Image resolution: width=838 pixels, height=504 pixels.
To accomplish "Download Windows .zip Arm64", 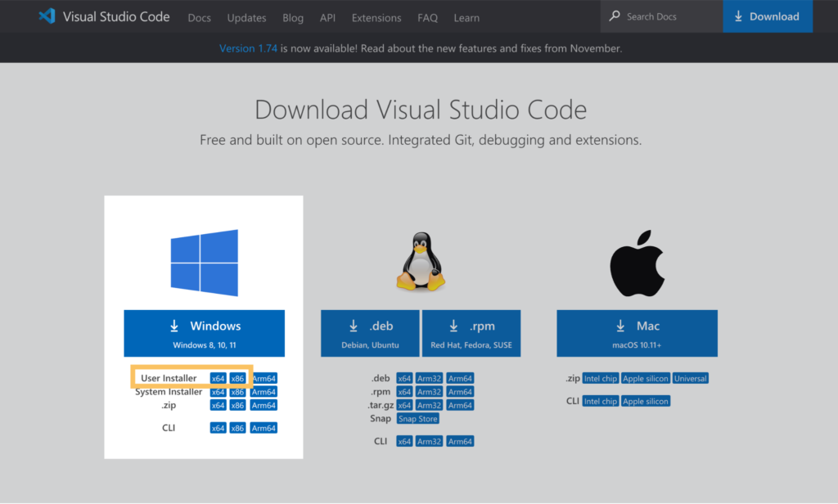I will [x=264, y=405].
